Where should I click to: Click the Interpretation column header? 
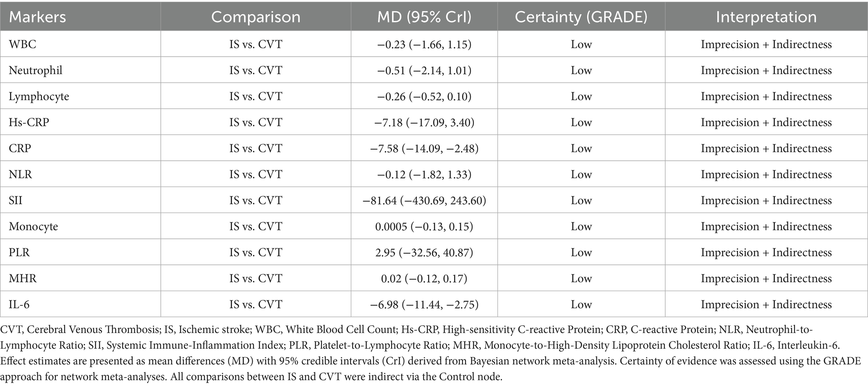(x=766, y=17)
